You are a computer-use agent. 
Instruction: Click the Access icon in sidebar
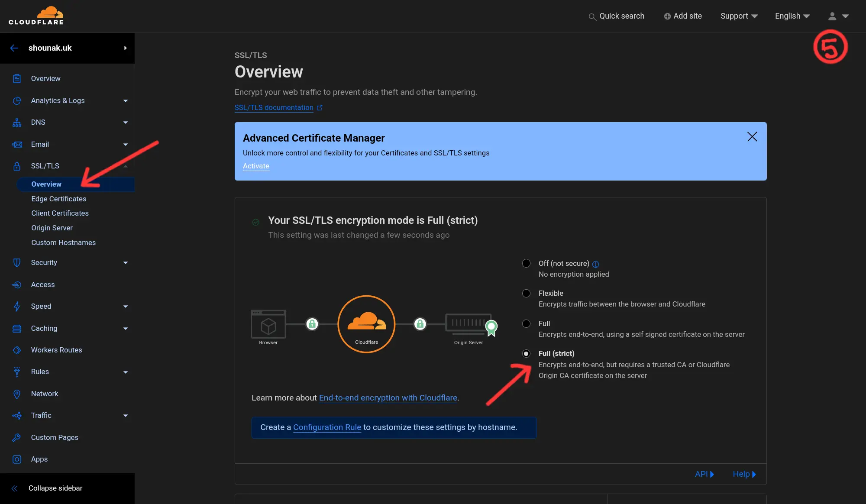tap(17, 284)
